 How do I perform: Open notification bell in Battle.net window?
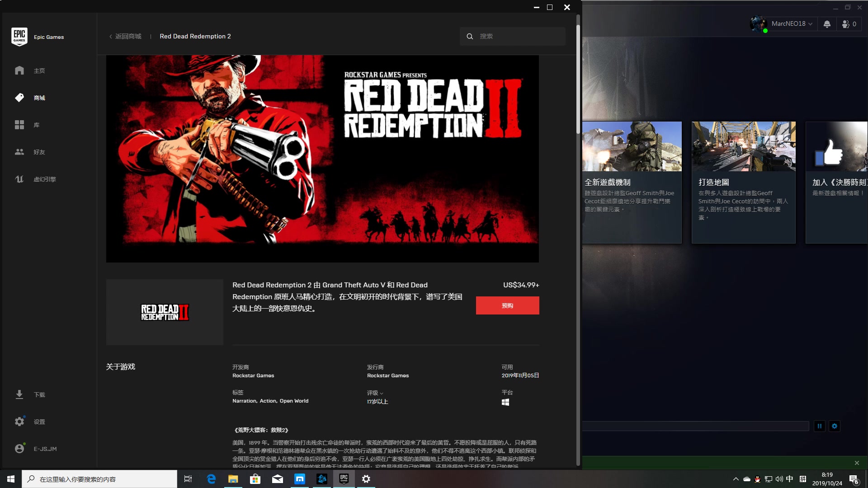click(x=827, y=24)
